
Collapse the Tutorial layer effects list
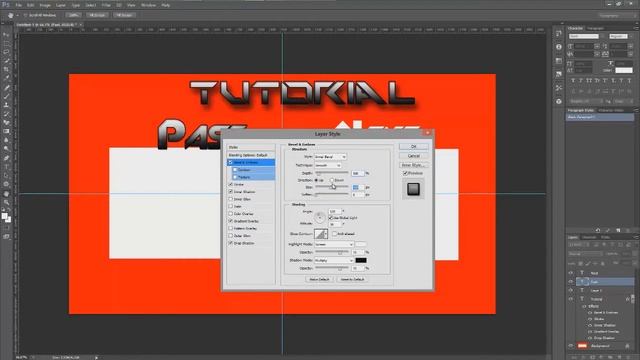632,299
